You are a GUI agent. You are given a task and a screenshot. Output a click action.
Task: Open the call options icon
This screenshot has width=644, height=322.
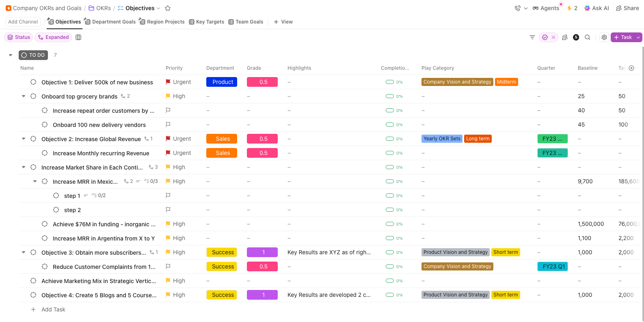[x=518, y=8]
